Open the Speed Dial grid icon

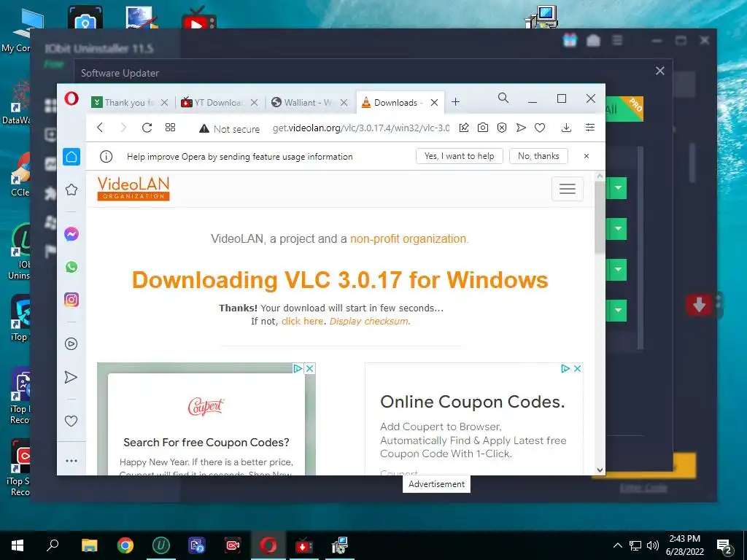(x=170, y=128)
